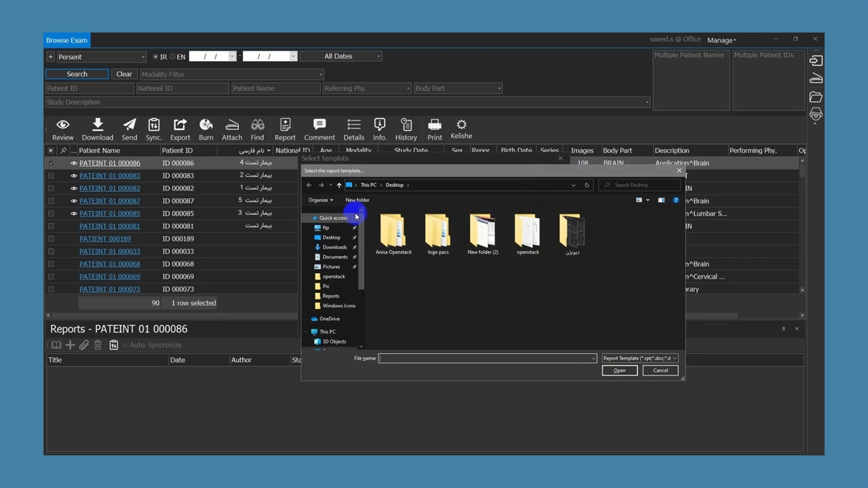Image resolution: width=868 pixels, height=488 pixels.
Task: Select the IR date radio button
Action: click(155, 57)
